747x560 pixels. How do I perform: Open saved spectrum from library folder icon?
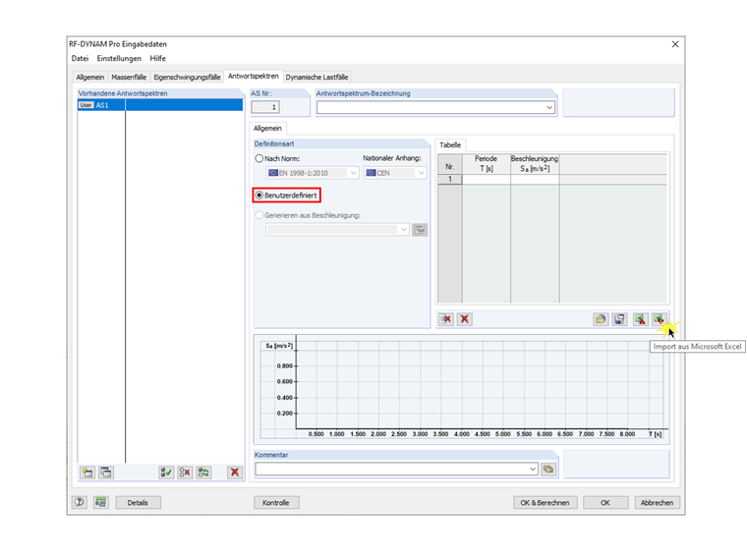601,319
